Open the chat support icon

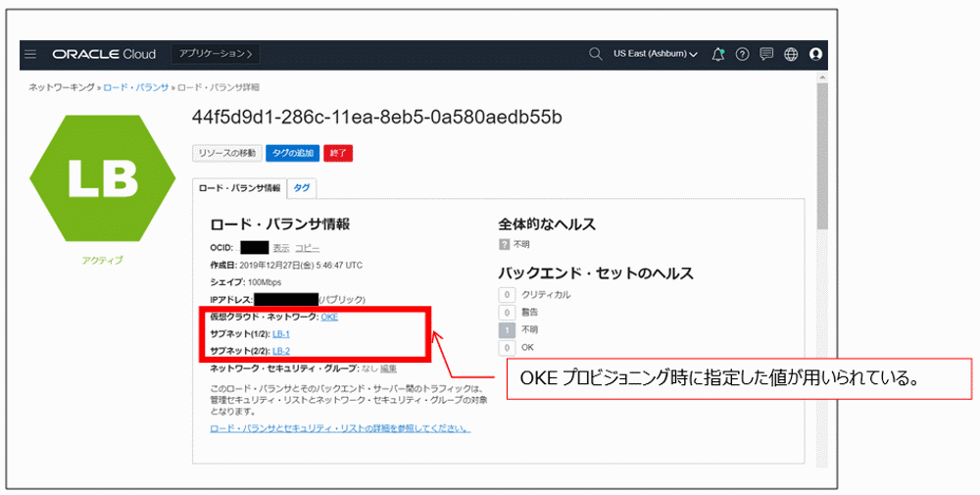(766, 54)
